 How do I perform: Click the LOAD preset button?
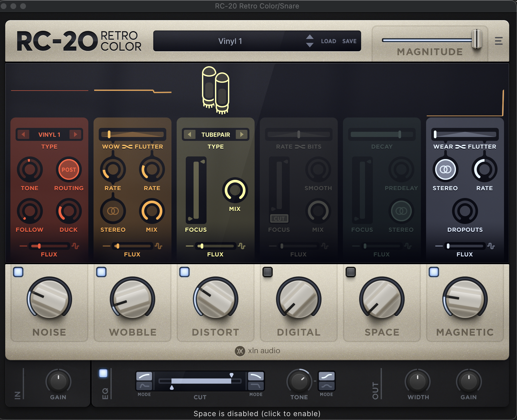click(329, 41)
